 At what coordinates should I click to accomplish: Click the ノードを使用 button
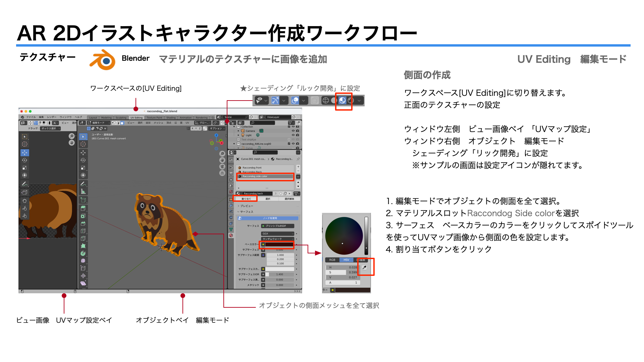[x=268, y=218]
